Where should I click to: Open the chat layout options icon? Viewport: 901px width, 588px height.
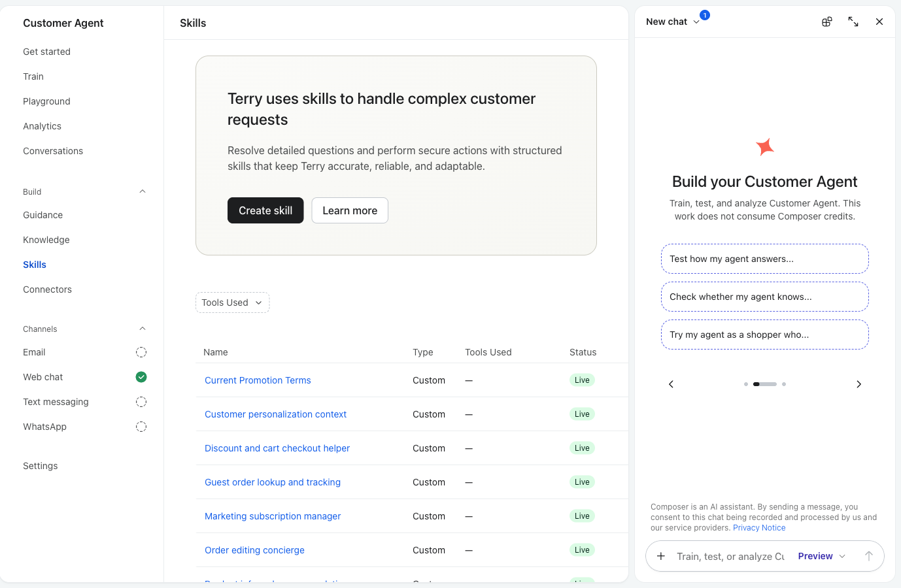(x=826, y=22)
